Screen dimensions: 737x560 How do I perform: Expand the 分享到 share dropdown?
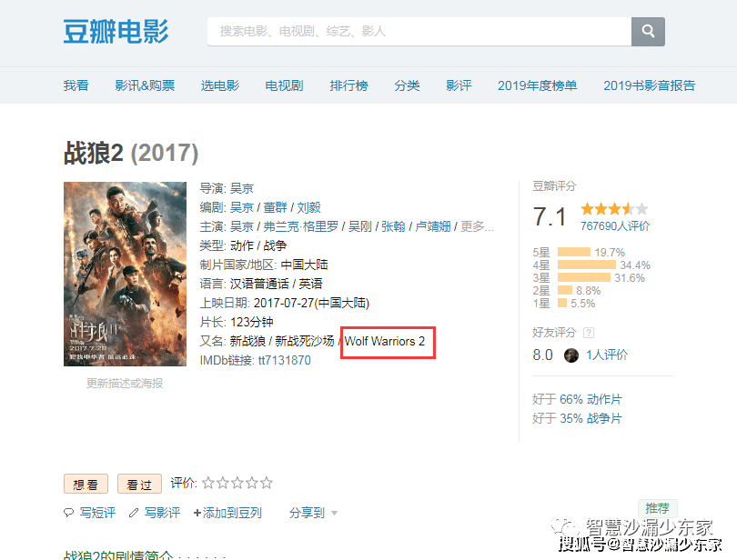313,513
